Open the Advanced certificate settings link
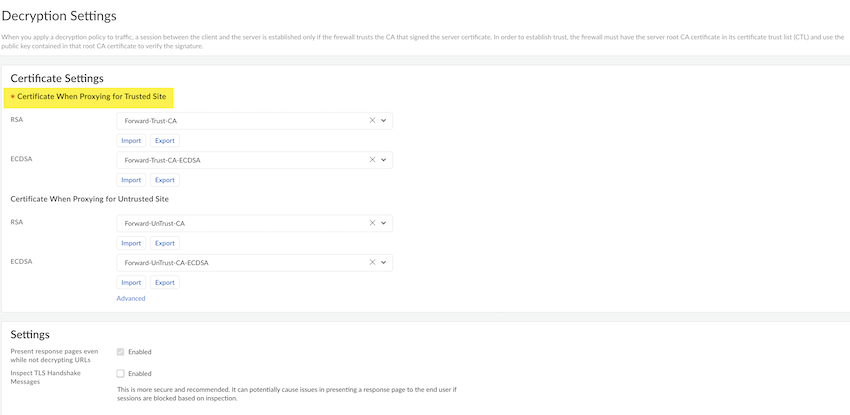 click(131, 298)
